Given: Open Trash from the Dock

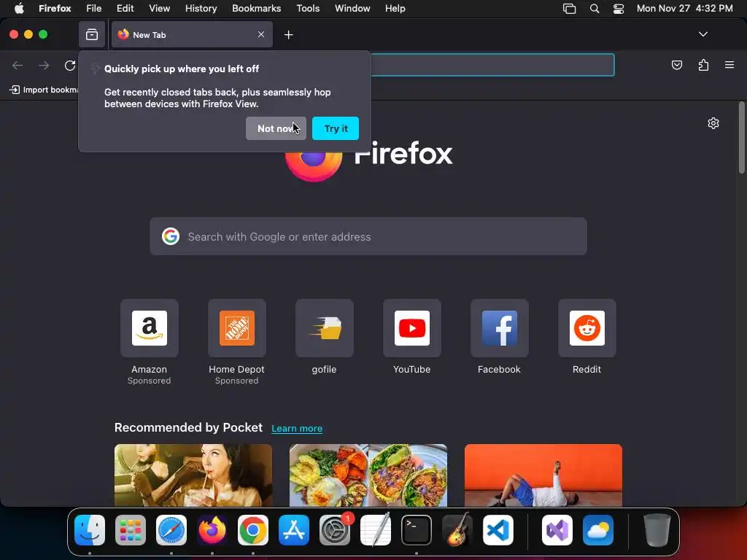Looking at the screenshot, I should pos(657,530).
